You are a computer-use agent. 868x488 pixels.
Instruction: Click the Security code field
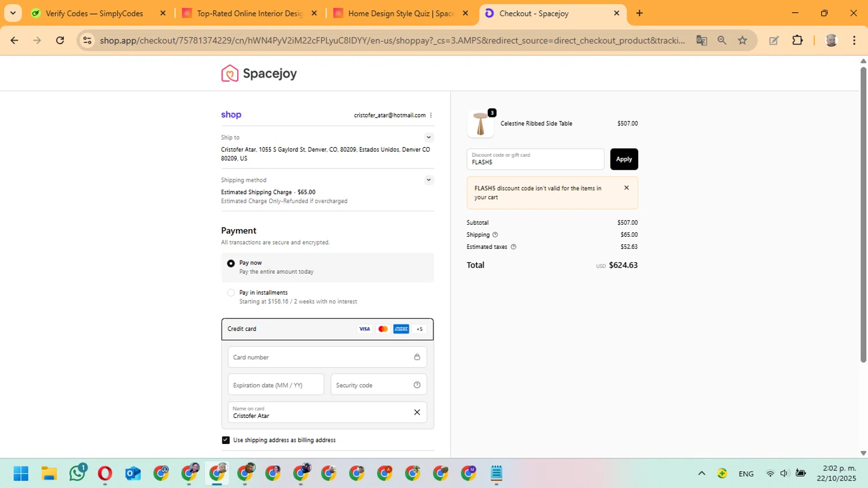coord(378,385)
